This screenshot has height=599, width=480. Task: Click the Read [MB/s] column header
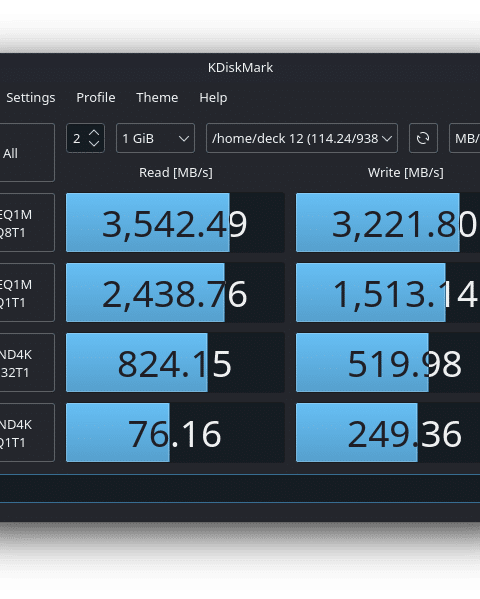click(x=176, y=173)
